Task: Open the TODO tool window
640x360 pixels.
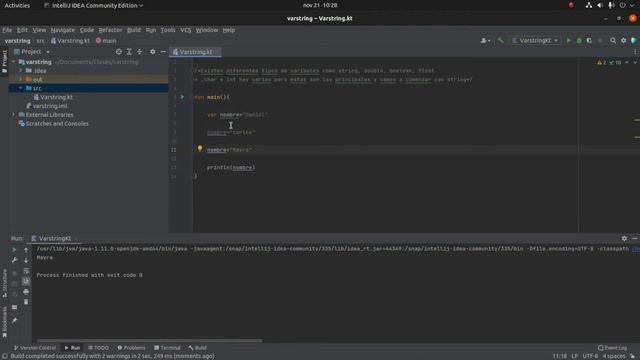Action: pos(98,348)
